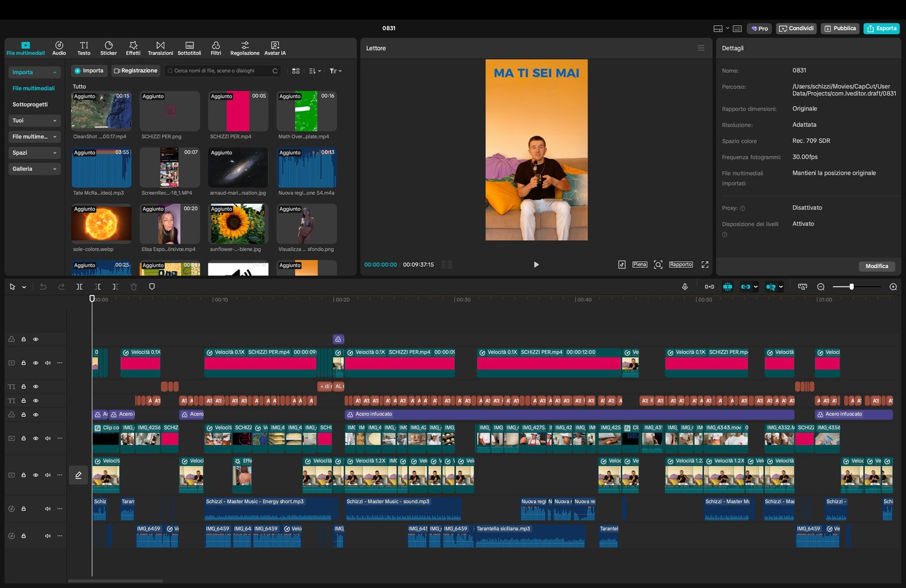Click the undo arrow in timeline toolbar
906x588 pixels.
tap(43, 287)
